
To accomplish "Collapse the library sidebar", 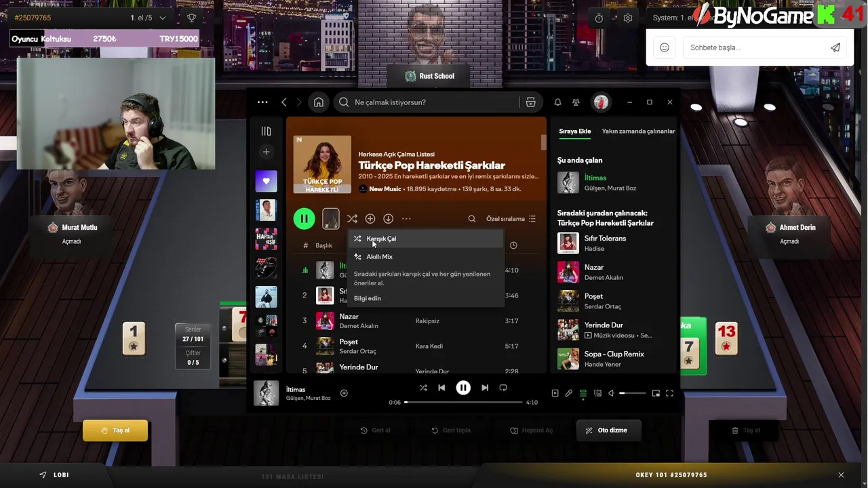I will (266, 131).
